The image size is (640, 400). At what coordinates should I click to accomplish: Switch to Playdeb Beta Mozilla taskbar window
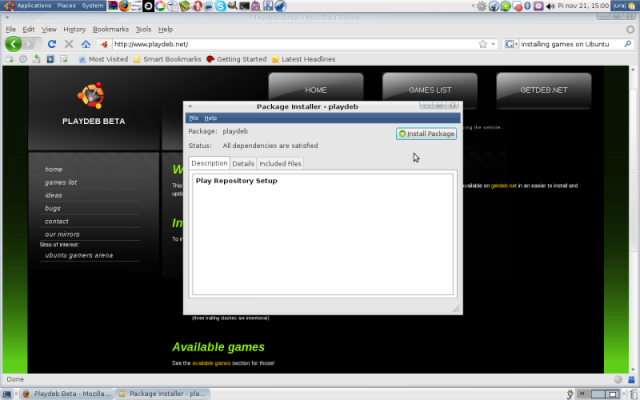(x=67, y=394)
